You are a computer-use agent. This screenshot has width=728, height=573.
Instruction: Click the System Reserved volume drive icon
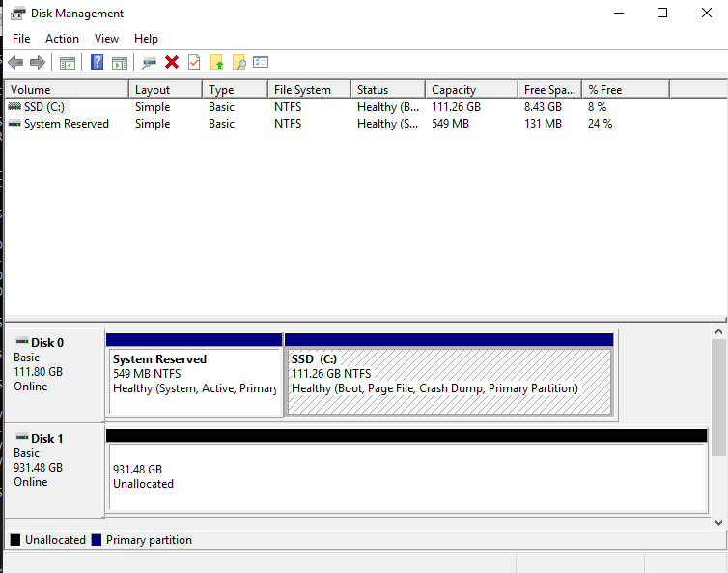pyautogui.click(x=14, y=124)
